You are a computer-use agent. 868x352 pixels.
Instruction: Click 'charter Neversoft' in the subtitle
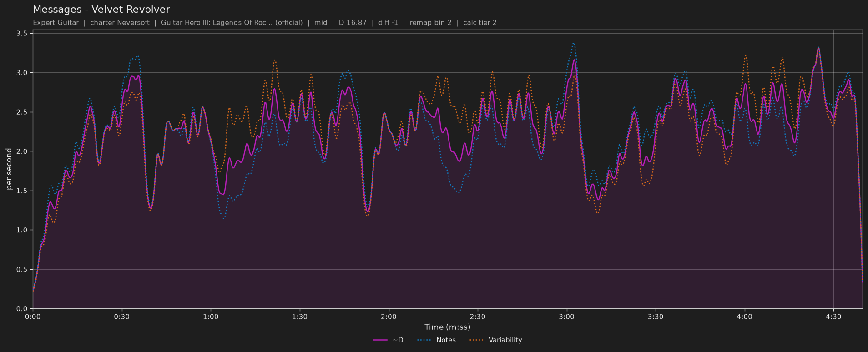[x=120, y=22]
